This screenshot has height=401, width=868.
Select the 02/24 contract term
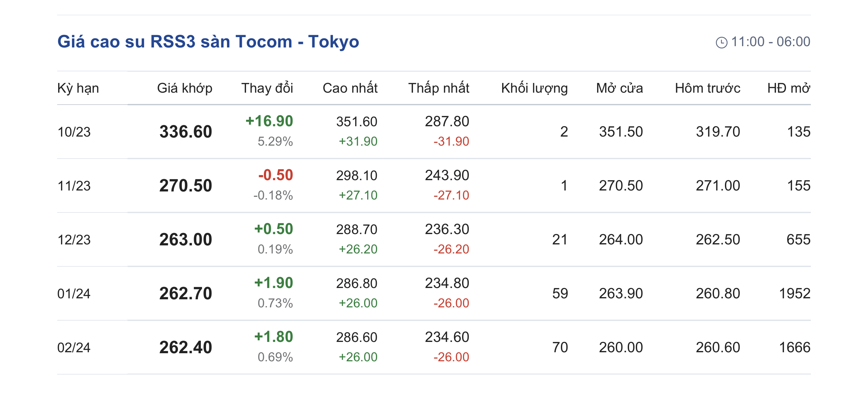74,347
